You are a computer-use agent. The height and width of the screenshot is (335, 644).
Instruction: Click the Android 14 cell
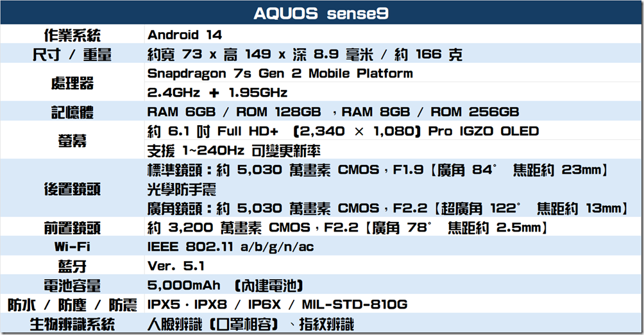pyautogui.click(x=185, y=35)
